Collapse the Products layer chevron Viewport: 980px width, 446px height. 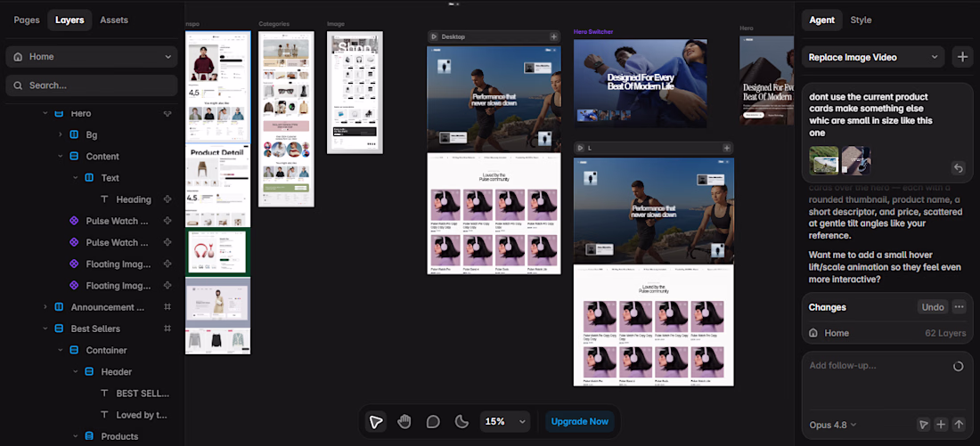point(75,436)
